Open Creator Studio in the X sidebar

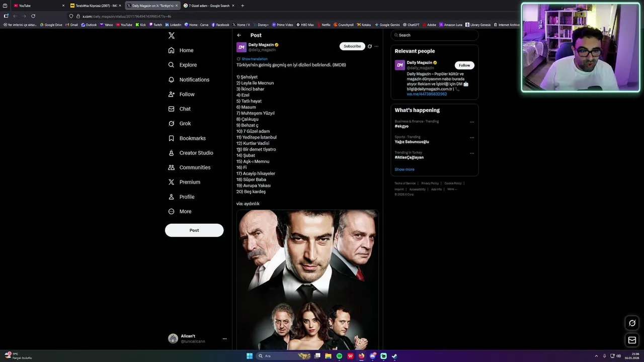pos(191,153)
